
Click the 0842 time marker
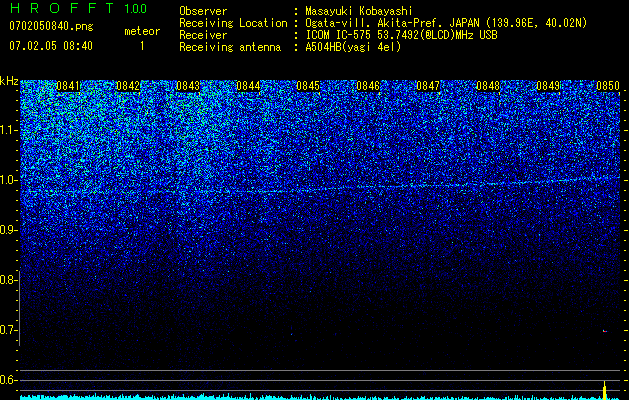(x=128, y=86)
